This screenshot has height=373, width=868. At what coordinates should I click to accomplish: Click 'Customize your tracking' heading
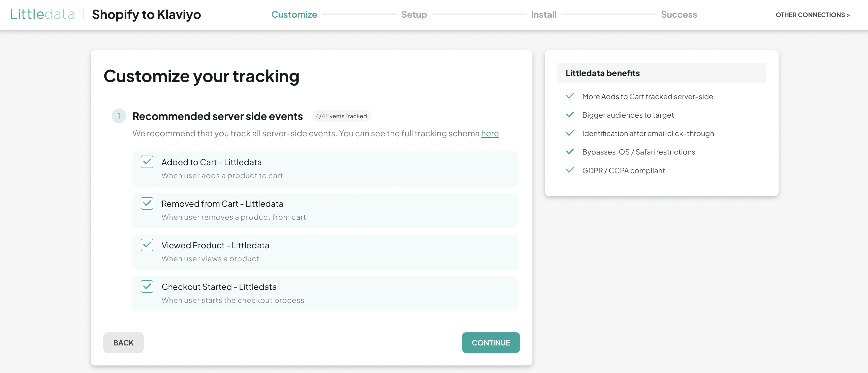(x=202, y=76)
